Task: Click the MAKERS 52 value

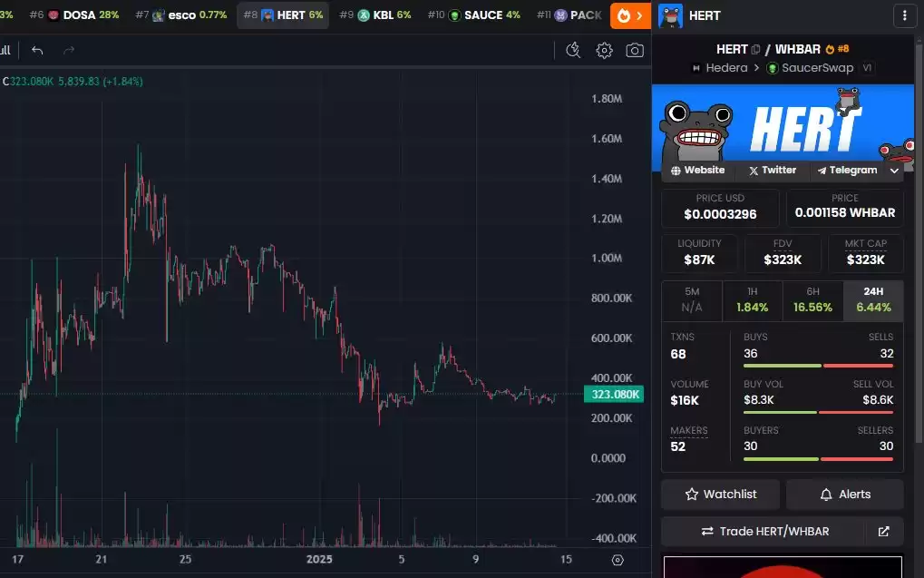Action: [x=677, y=446]
